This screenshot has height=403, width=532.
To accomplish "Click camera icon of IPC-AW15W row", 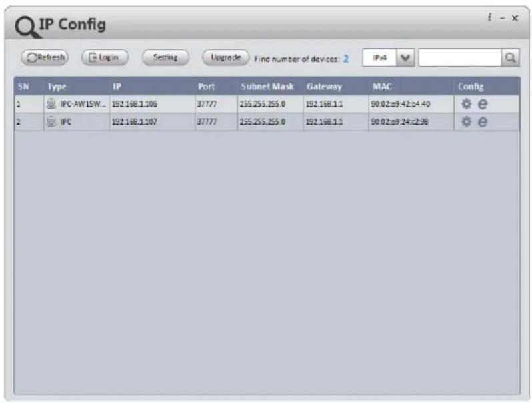I will point(51,103).
